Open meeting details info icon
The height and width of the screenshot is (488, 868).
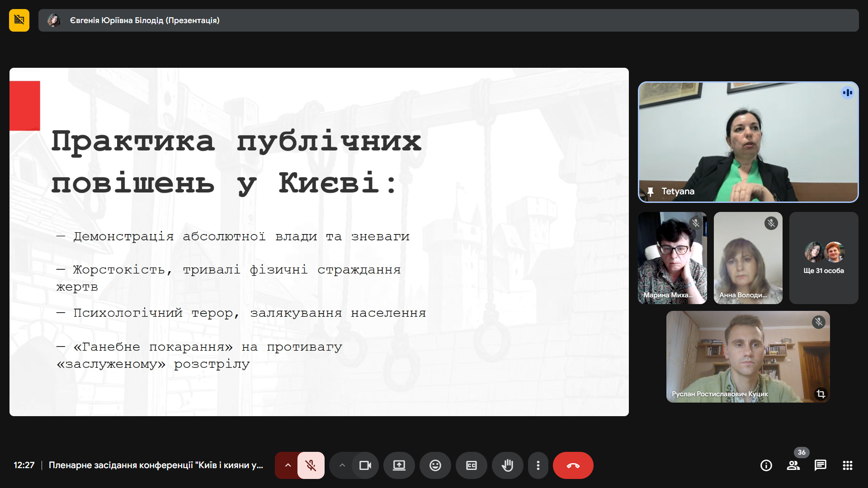click(x=766, y=465)
